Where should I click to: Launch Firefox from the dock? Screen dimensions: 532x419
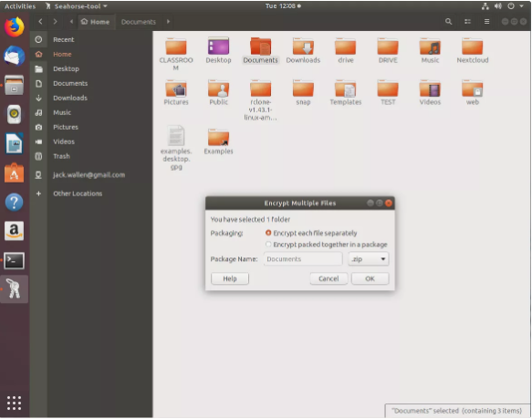click(x=14, y=26)
